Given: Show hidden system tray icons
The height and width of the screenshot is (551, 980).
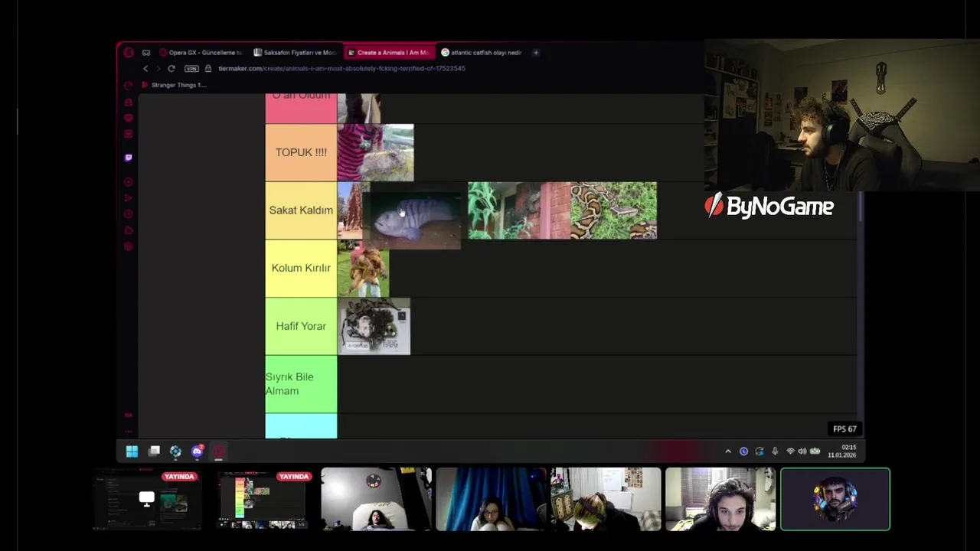Looking at the screenshot, I should (728, 452).
